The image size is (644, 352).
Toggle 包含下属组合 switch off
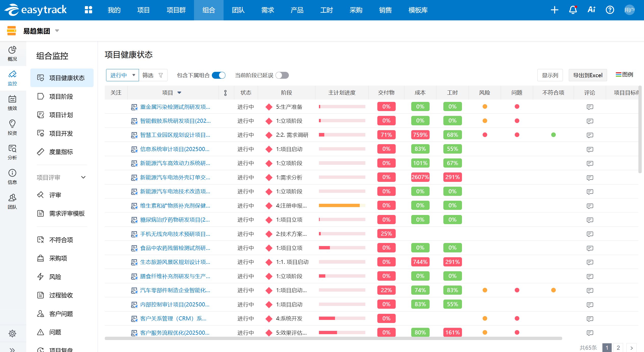[219, 75]
